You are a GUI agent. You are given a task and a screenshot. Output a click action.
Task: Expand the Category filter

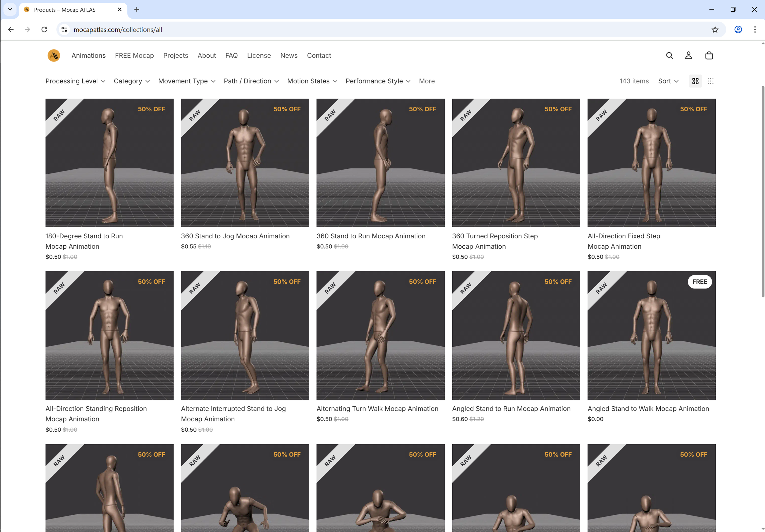coord(132,81)
